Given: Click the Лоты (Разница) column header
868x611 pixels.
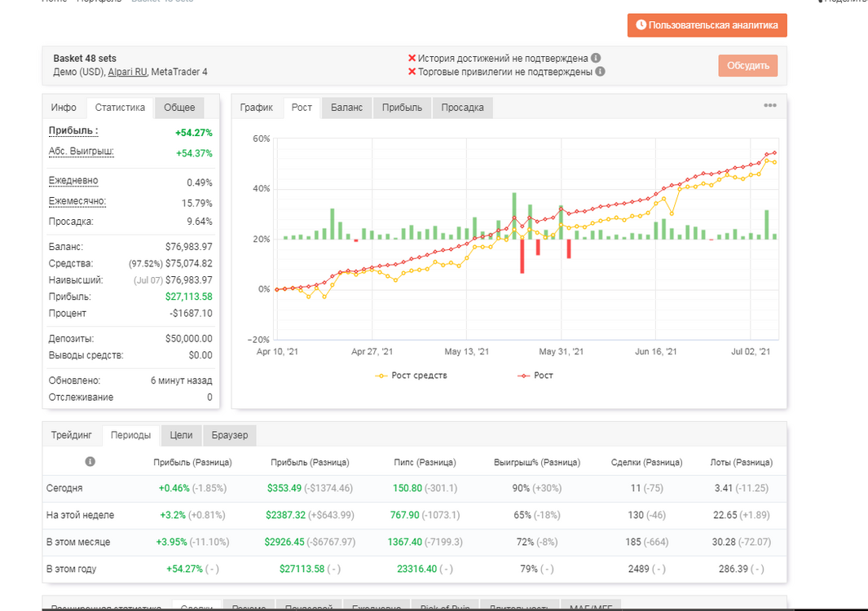Looking at the screenshot, I should coord(741,462).
